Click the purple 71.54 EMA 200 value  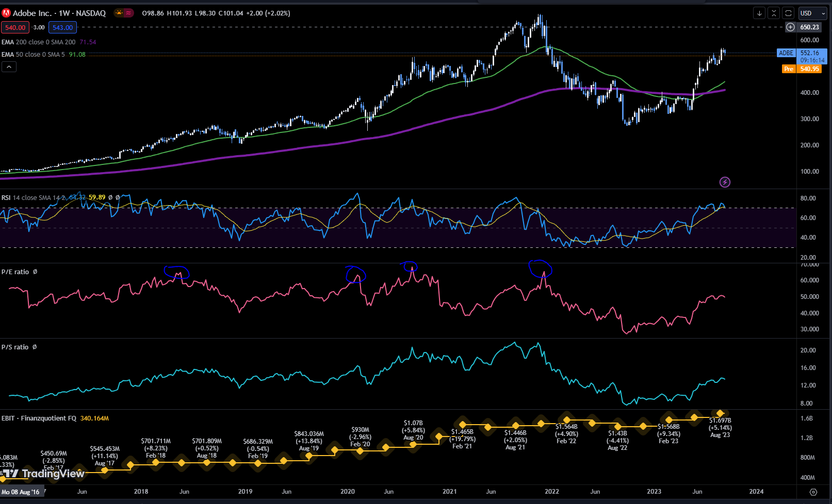coord(88,42)
